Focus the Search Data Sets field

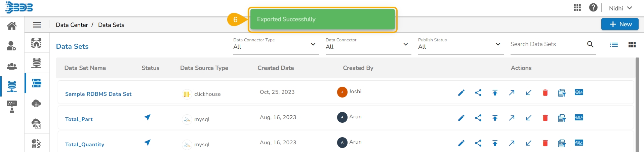(x=547, y=44)
